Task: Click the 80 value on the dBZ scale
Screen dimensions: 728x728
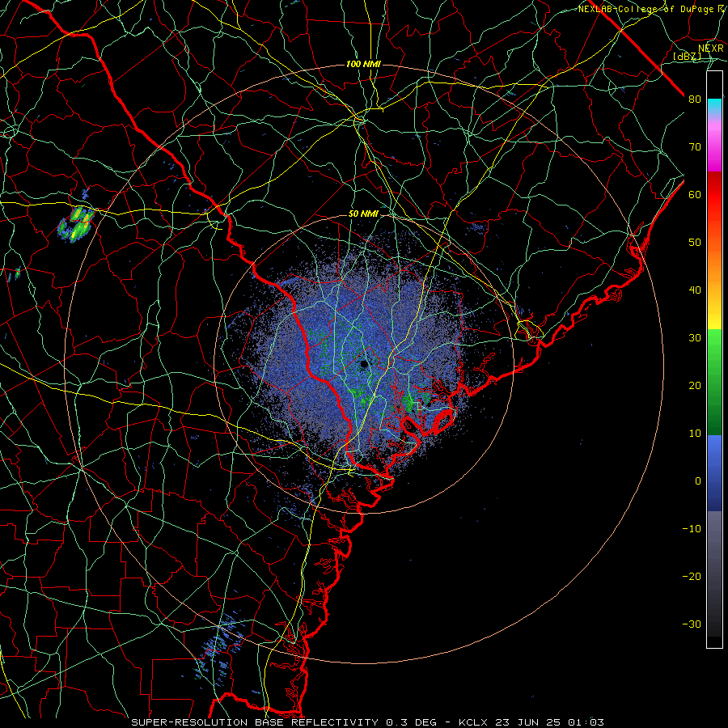Action: pos(695,99)
